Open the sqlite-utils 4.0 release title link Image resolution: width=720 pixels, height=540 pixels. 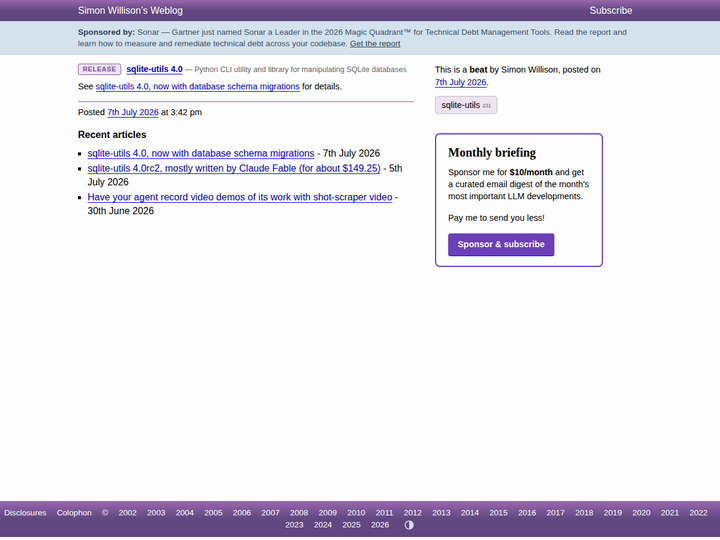tap(154, 69)
